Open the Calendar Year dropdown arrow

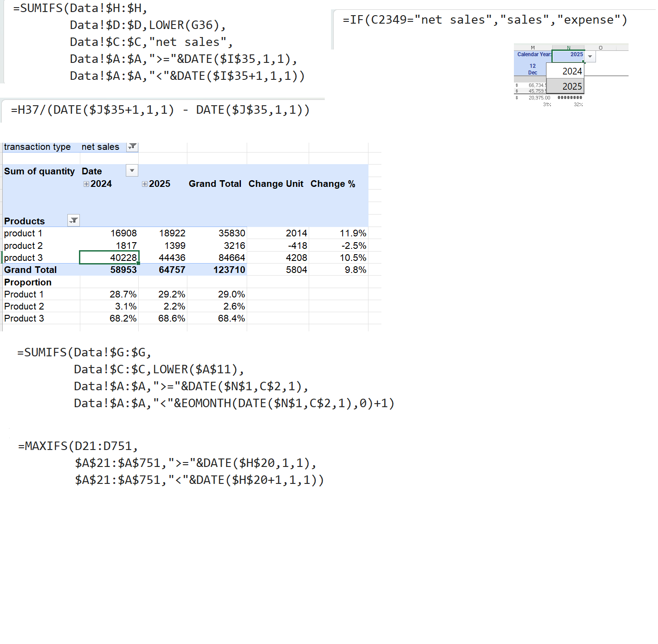[590, 57]
